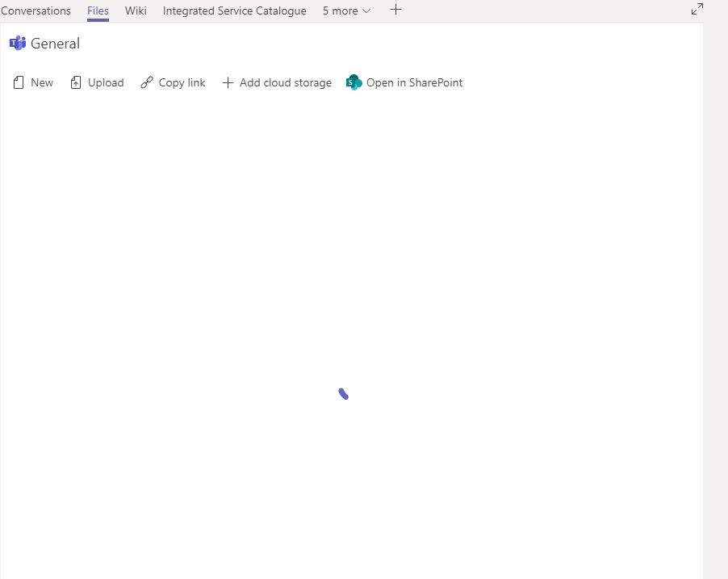This screenshot has height=579, width=728.
Task: Click the Teams logo beside General
Action: tap(18, 44)
